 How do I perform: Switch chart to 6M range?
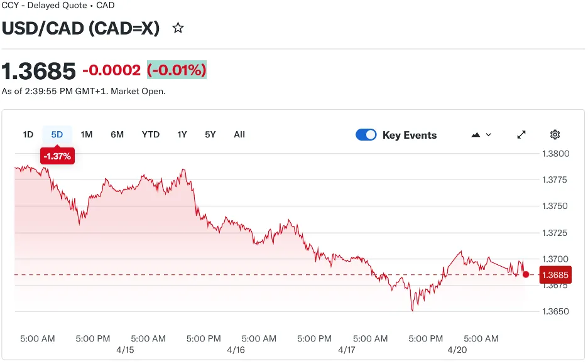117,134
